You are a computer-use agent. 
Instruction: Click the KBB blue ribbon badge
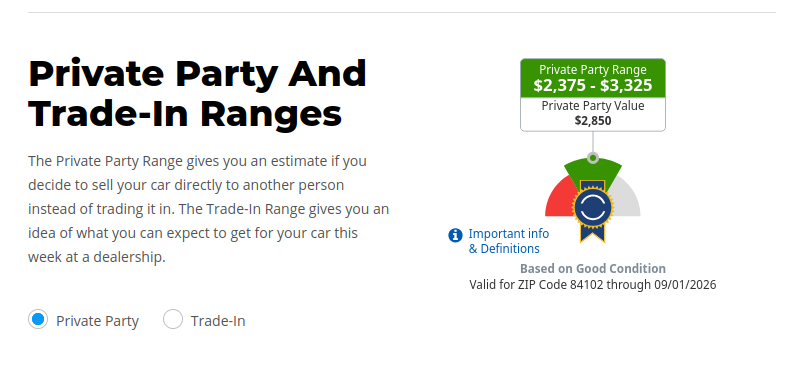(593, 210)
